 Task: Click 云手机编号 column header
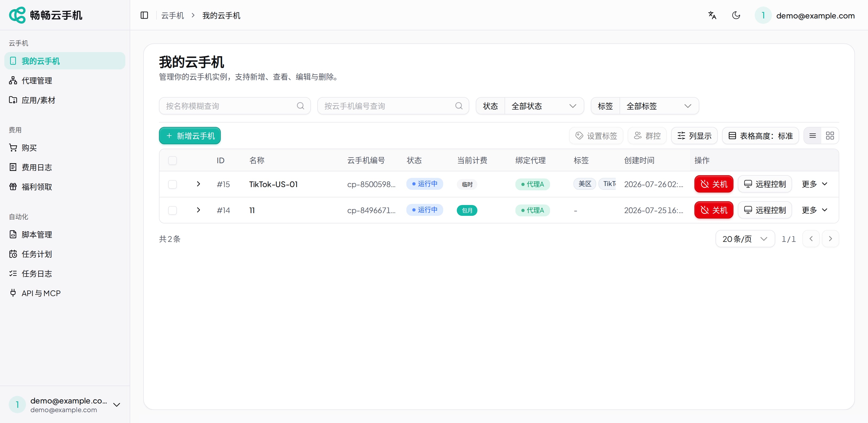366,160
